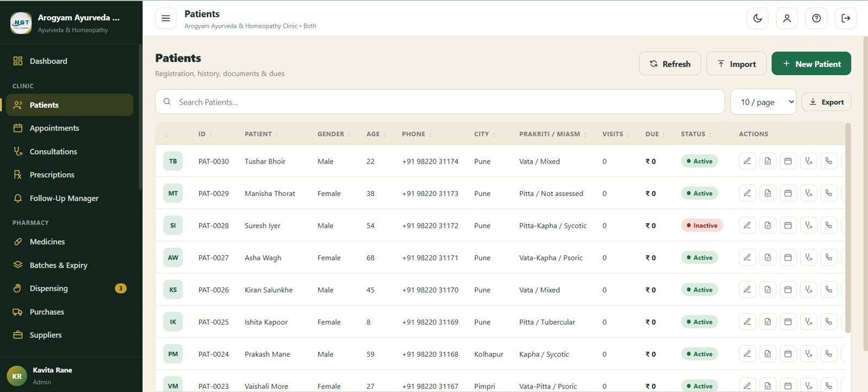
Task: Open Batches & Expiry in sidebar
Action: click(x=69, y=265)
